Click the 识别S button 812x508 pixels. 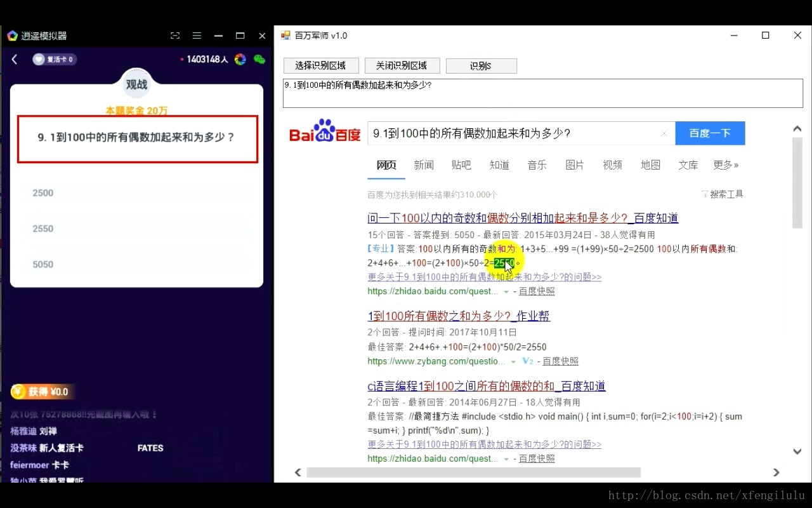[x=481, y=66]
